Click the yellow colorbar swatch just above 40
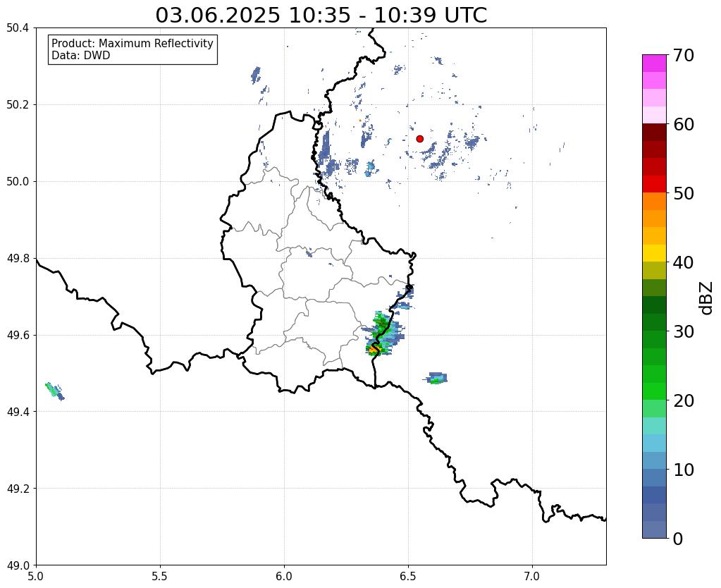The height and width of the screenshot is (588, 721). [654, 253]
